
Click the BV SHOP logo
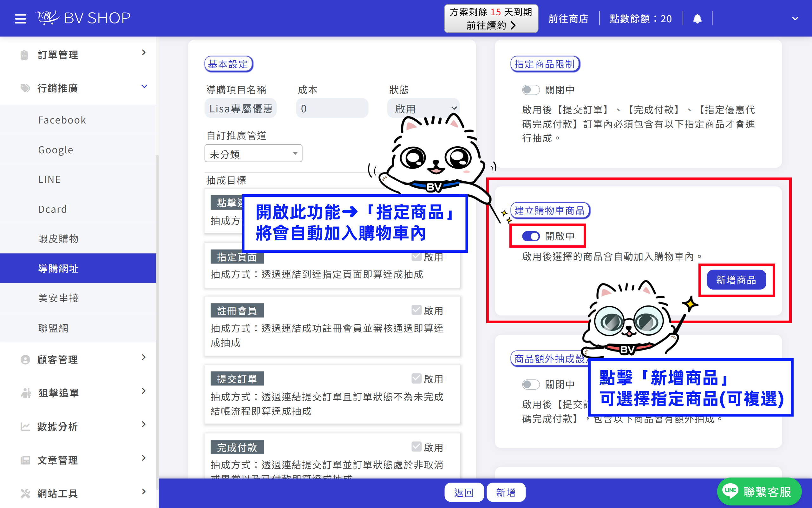(83, 18)
